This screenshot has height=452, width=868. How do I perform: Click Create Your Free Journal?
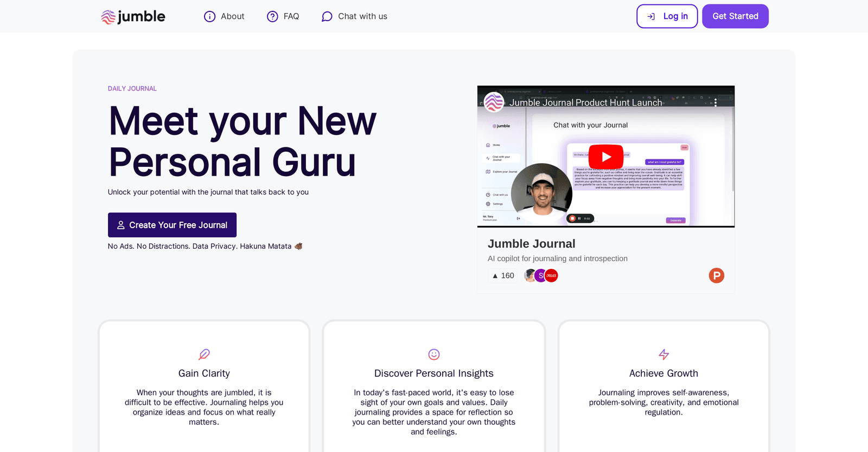(172, 225)
